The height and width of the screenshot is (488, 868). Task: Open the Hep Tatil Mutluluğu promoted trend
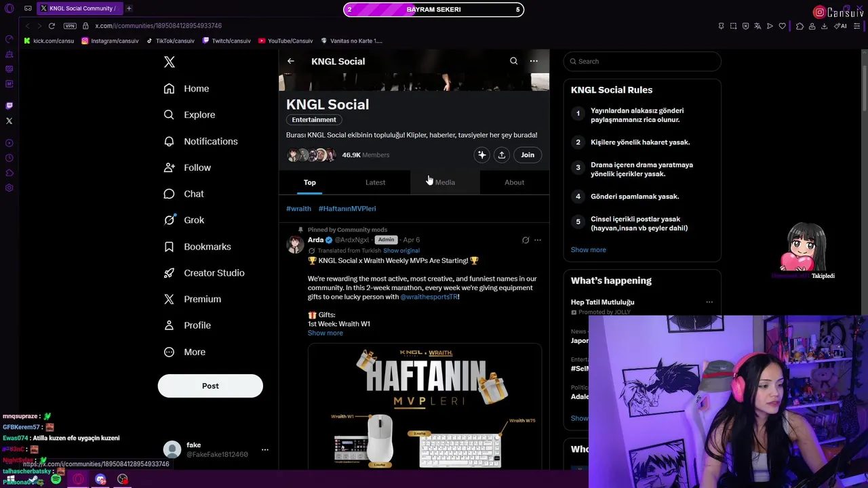(x=603, y=302)
